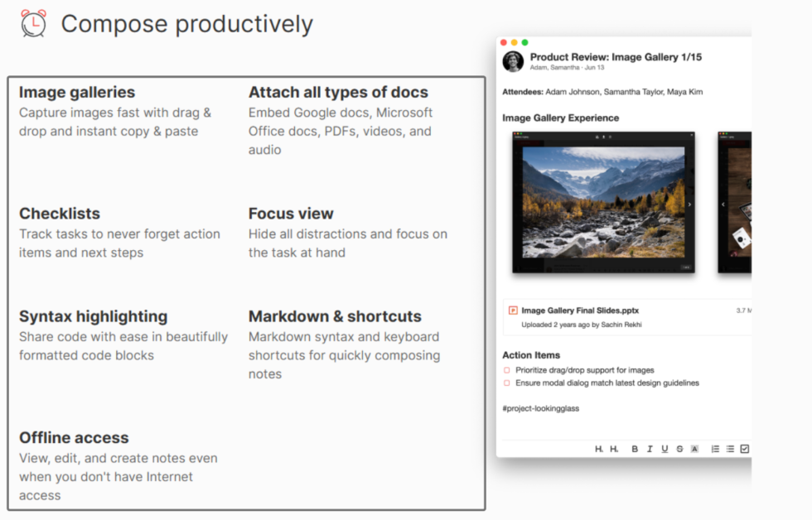Apply text highlight with the A icon
Viewport: 812px width, 520px height.
(694, 449)
